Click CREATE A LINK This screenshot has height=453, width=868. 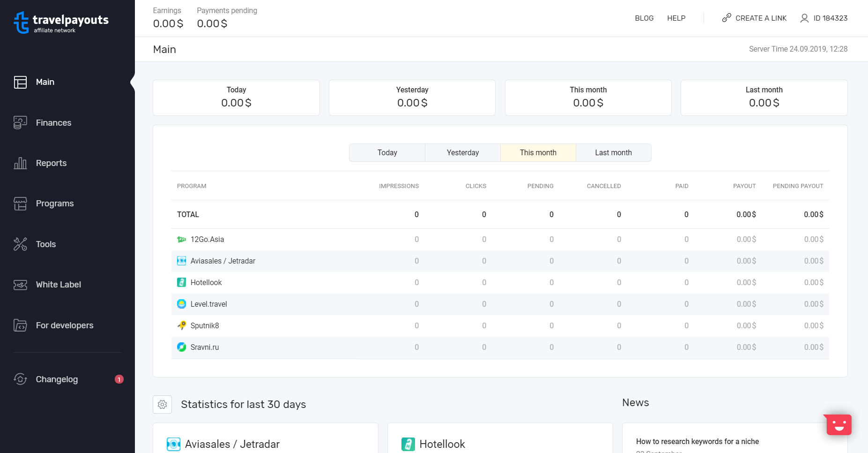[x=761, y=18]
